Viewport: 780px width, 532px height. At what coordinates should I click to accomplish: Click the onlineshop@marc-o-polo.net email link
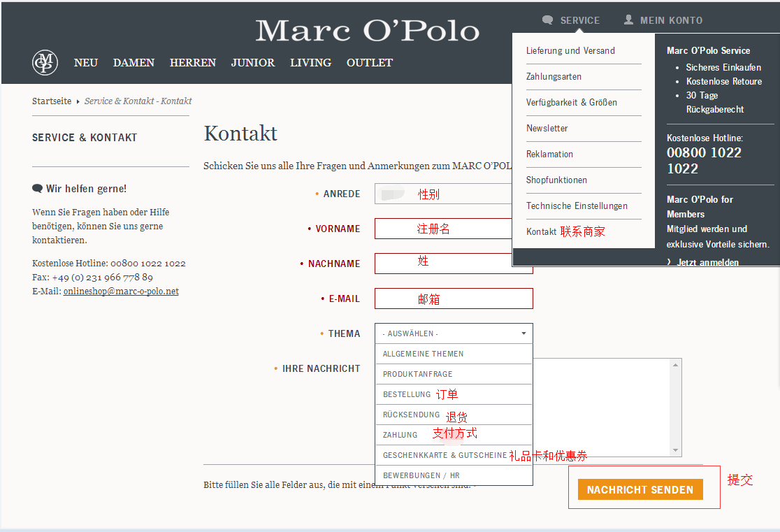(x=121, y=292)
